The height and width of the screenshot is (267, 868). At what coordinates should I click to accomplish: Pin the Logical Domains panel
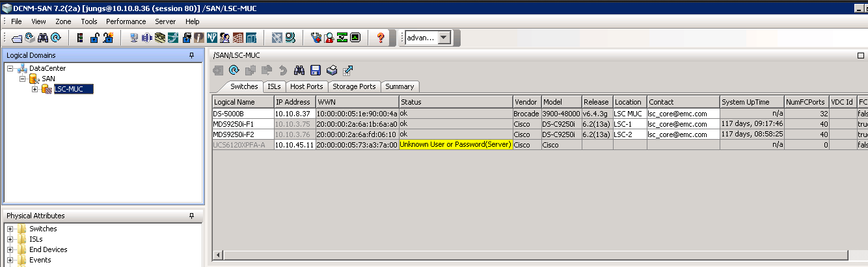pyautogui.click(x=191, y=56)
